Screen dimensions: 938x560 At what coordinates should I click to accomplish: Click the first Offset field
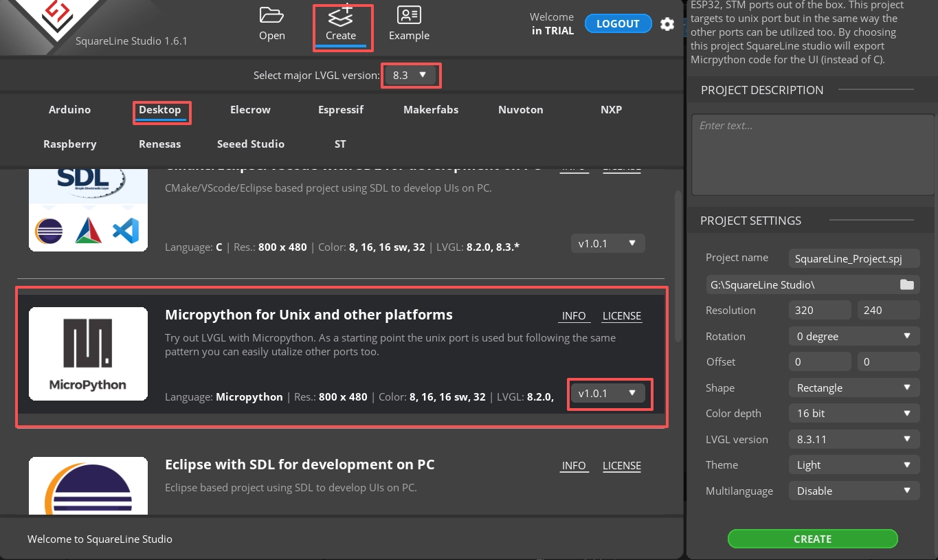pos(820,362)
